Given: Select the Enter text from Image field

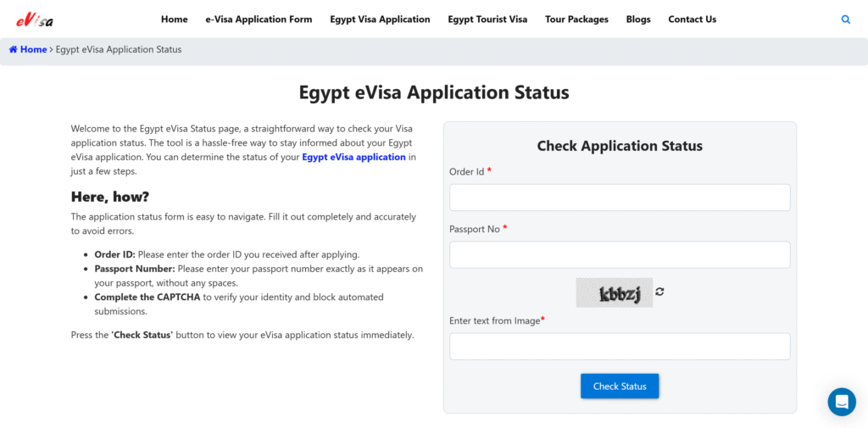Looking at the screenshot, I should pos(620,347).
